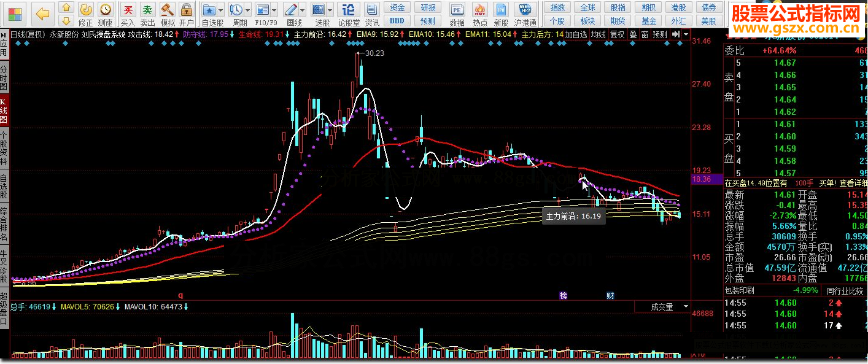868x364 pixels.
Task: Toggle the 叠 overlay chart option
Action: (x=633, y=35)
